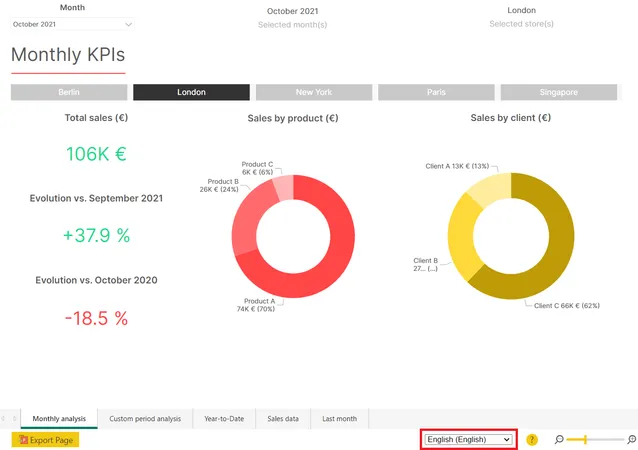The width and height of the screenshot is (638, 450).
Task: Select the October 2021 month box
Action: [x=72, y=24]
